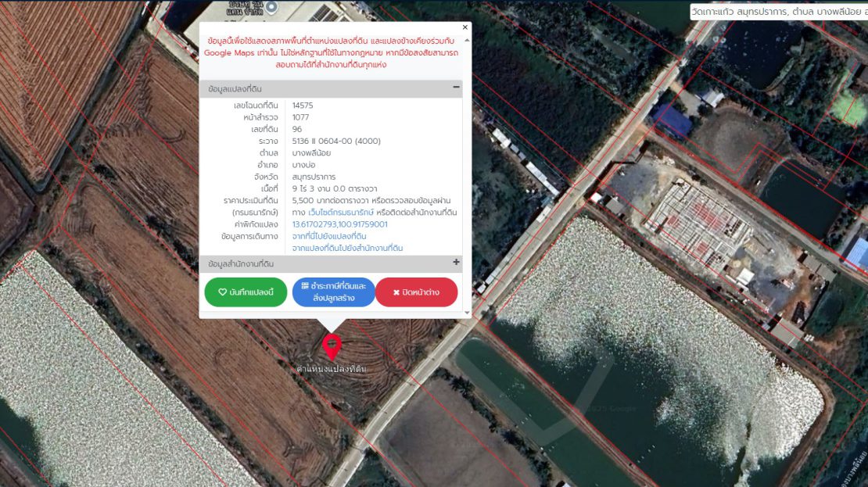Screen dimensions: 868x487
Task: Close the popup with the top X icon
Action: click(x=466, y=27)
